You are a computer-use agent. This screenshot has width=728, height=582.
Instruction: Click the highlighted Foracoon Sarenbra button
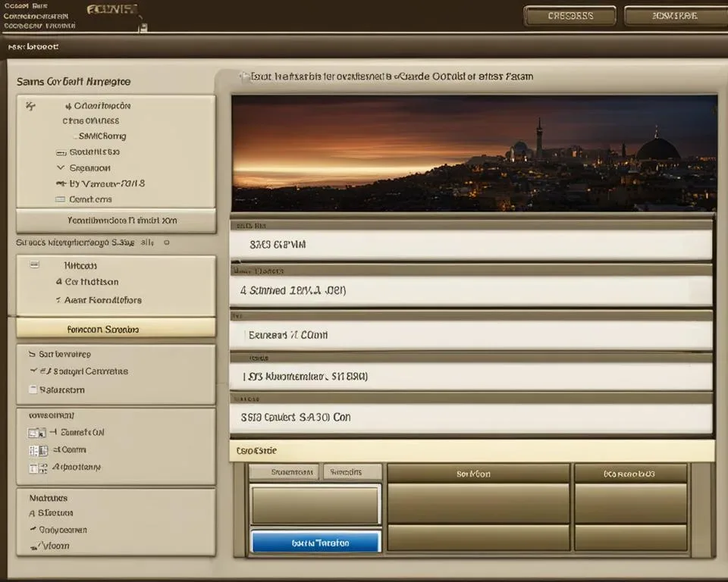tap(115, 330)
